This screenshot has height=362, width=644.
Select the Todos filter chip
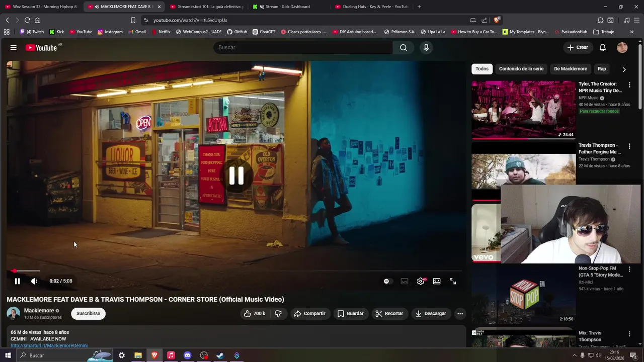coord(482,69)
